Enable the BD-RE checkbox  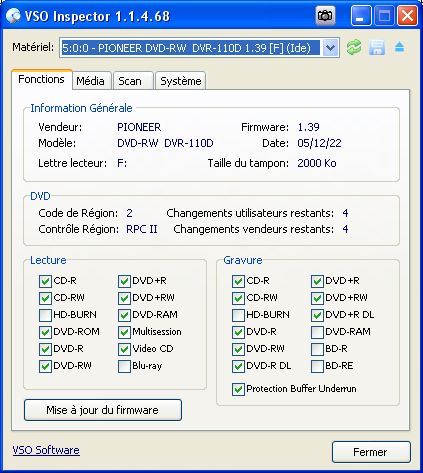tap(317, 366)
